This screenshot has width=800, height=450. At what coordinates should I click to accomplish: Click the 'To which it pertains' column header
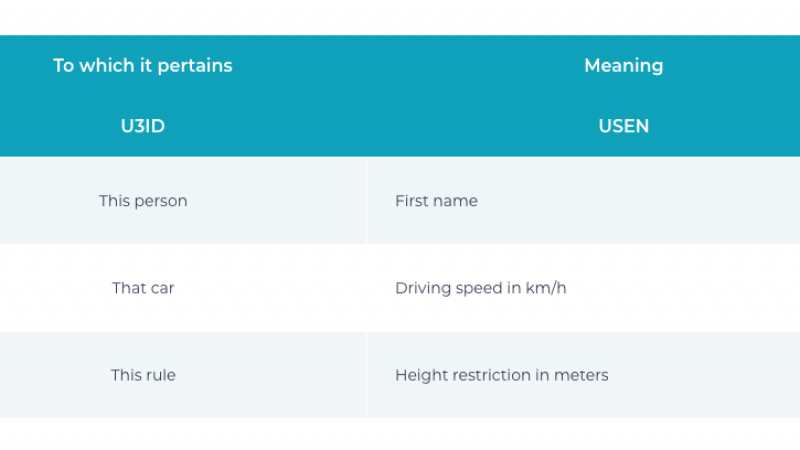143,66
